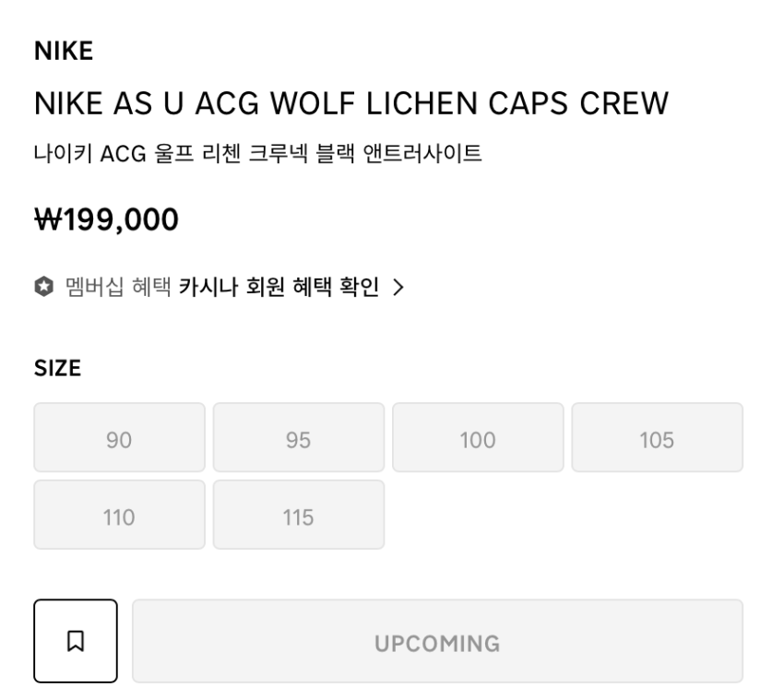784x699 pixels.
Task: Click the gray 멤버십 혜택 label
Action: click(118, 288)
